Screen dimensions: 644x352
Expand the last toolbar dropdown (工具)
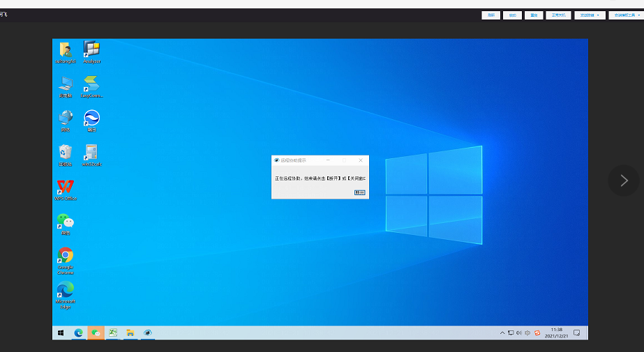tap(627, 15)
